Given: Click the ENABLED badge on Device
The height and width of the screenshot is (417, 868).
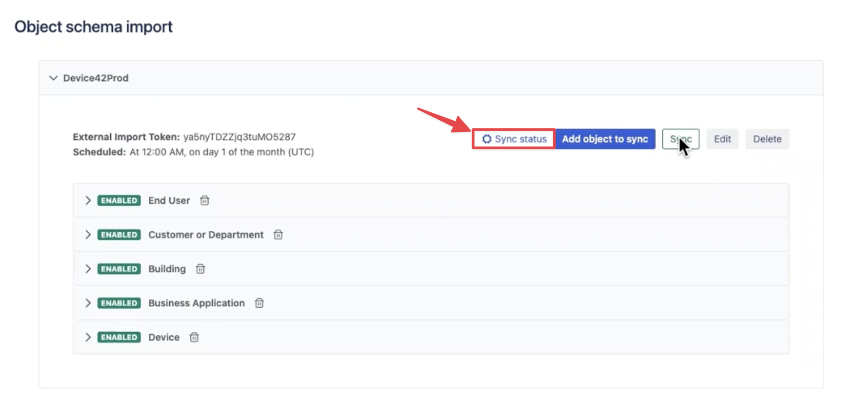Looking at the screenshot, I should click(x=119, y=337).
